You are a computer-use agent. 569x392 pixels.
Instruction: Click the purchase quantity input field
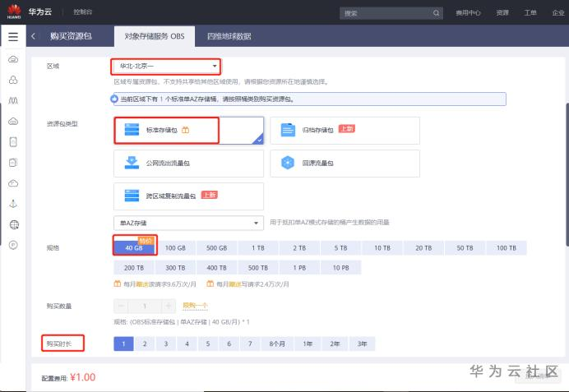pyautogui.click(x=145, y=306)
